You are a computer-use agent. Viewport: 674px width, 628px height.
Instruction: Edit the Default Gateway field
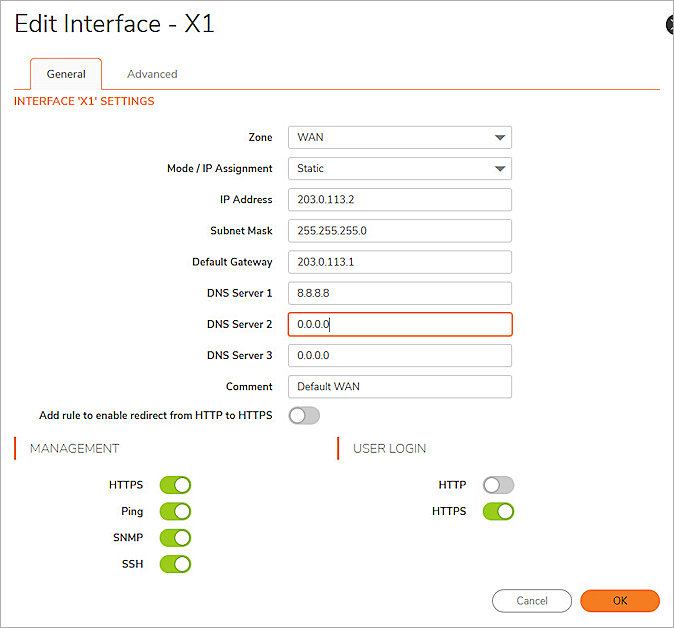[x=399, y=262]
